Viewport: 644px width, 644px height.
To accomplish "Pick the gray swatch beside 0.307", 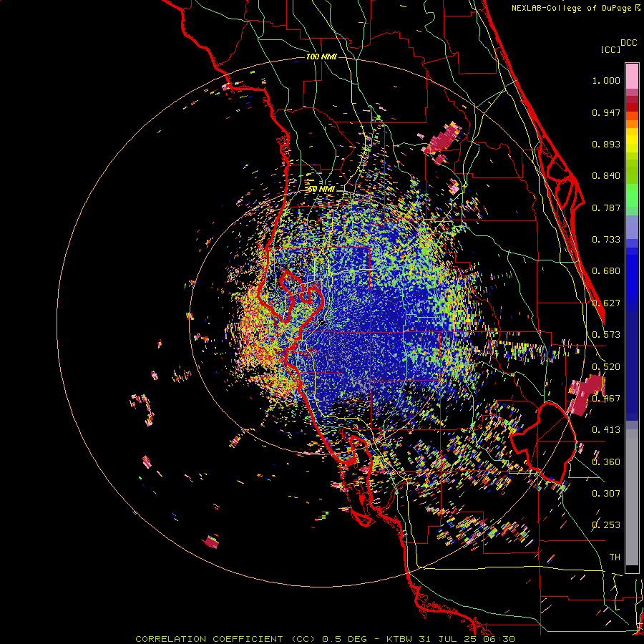I will [x=632, y=497].
